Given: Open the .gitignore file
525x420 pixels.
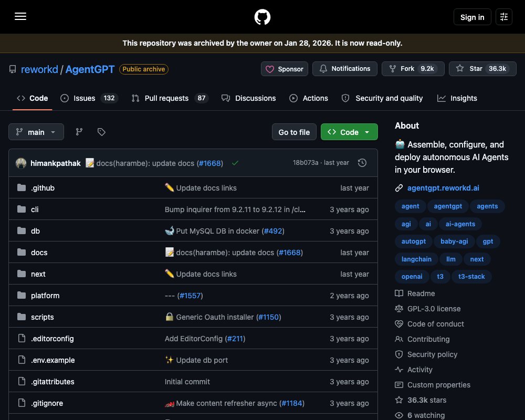Looking at the screenshot, I should point(47,403).
